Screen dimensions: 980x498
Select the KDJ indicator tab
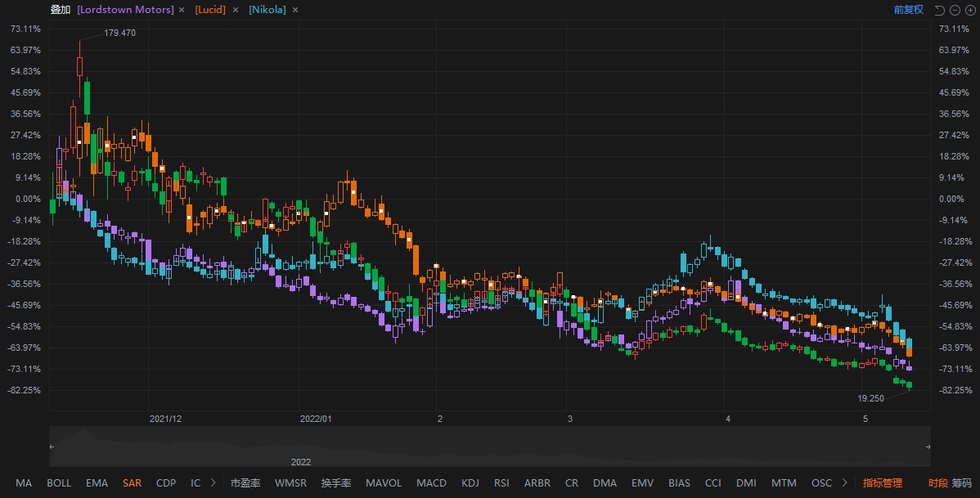[470, 483]
